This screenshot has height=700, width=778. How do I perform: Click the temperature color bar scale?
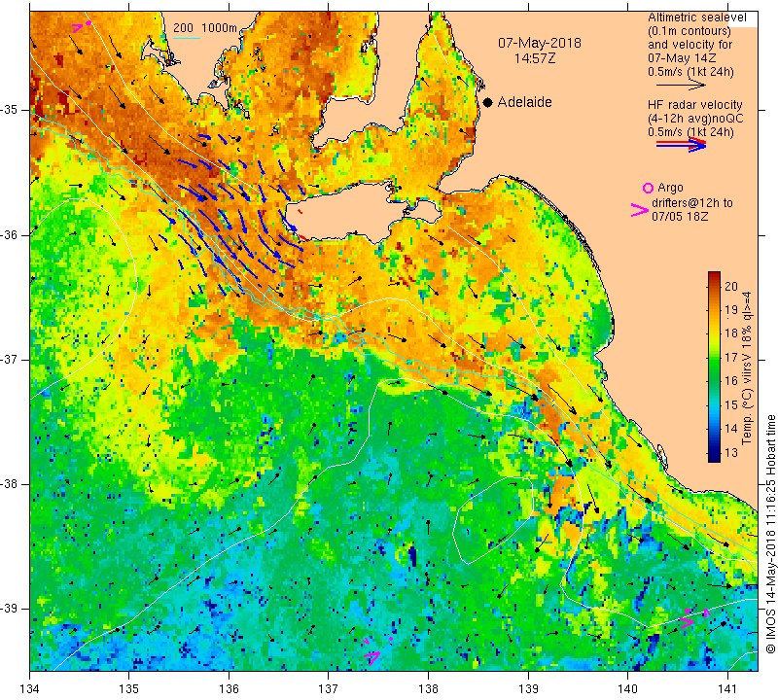coord(714,367)
